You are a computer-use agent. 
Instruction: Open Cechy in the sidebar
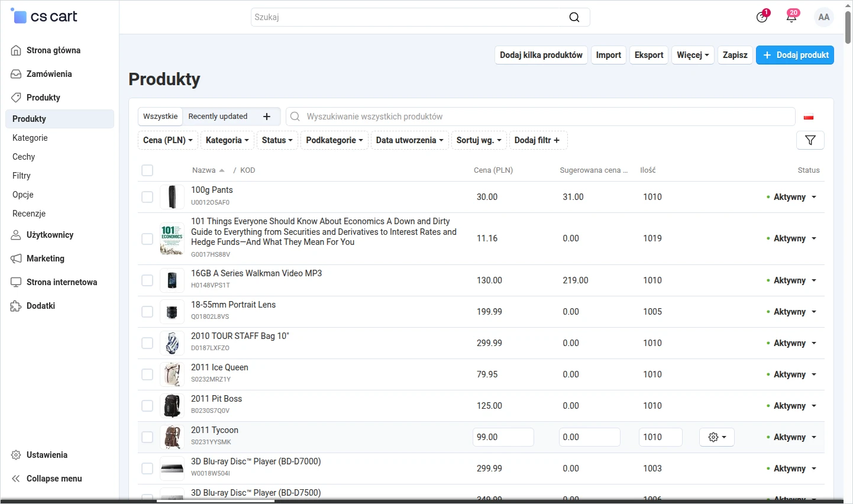point(24,157)
